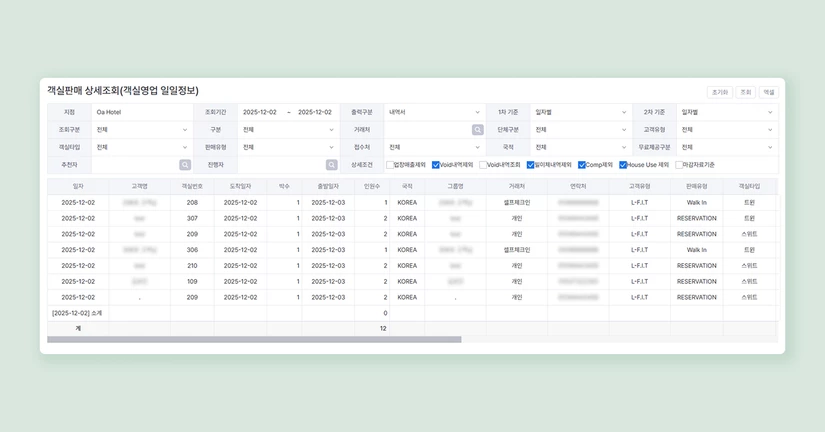Click the start date field in 조회기간
The height and width of the screenshot is (432, 825).
pyautogui.click(x=260, y=112)
